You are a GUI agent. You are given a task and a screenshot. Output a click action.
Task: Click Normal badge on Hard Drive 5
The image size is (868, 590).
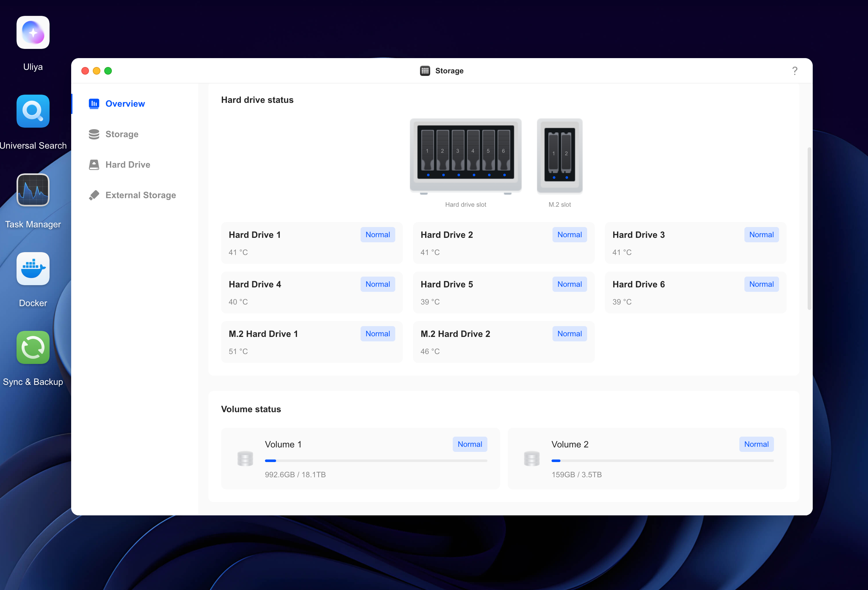coord(570,285)
